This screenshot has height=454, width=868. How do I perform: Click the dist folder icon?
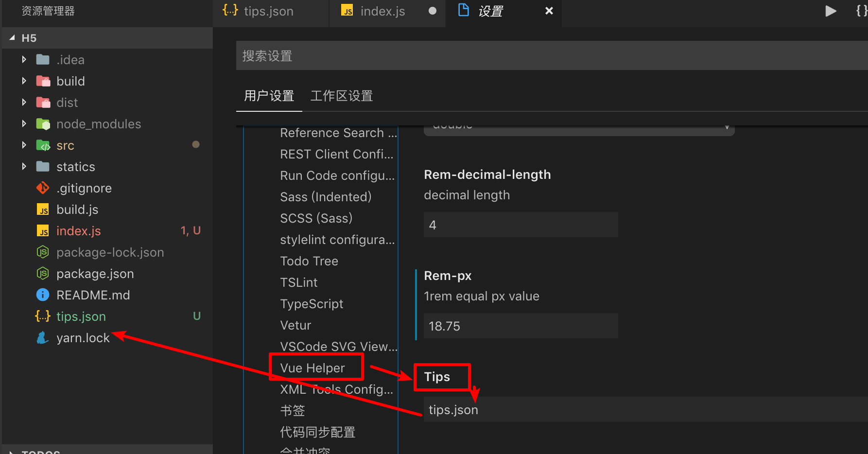(43, 102)
